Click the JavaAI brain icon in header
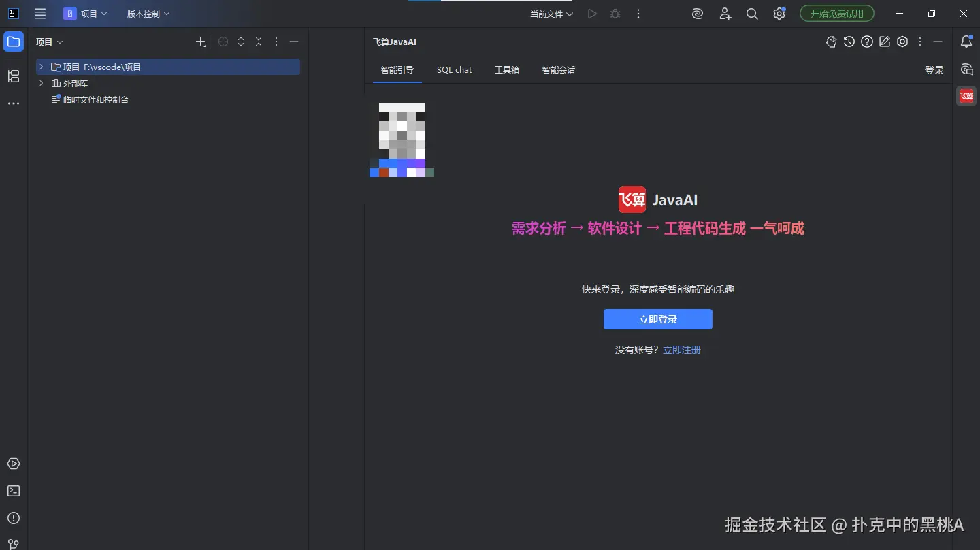The image size is (980, 550). click(x=832, y=42)
